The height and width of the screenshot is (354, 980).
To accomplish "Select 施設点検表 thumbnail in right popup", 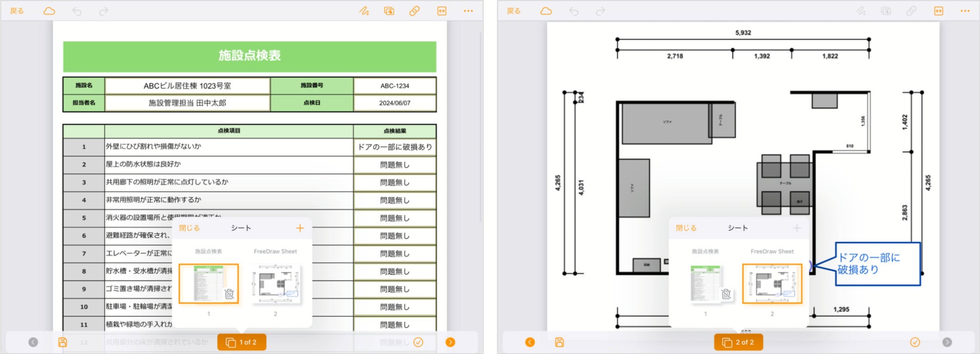I will 706,284.
